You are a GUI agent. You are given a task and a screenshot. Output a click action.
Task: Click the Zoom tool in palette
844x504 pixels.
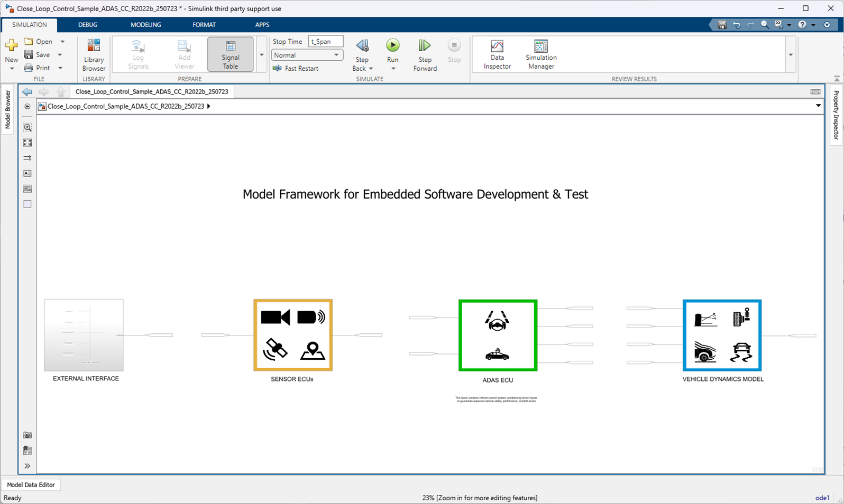click(x=27, y=127)
